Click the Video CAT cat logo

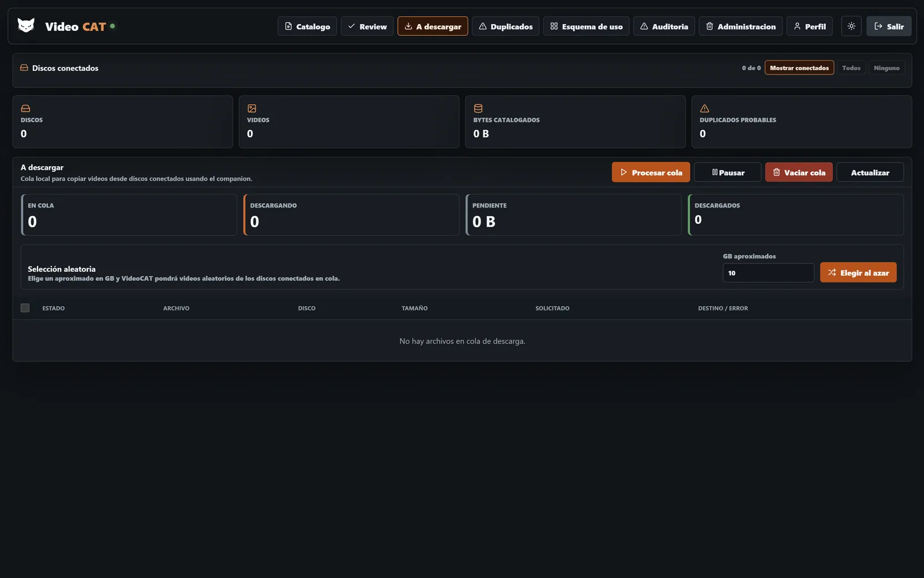[x=26, y=25]
